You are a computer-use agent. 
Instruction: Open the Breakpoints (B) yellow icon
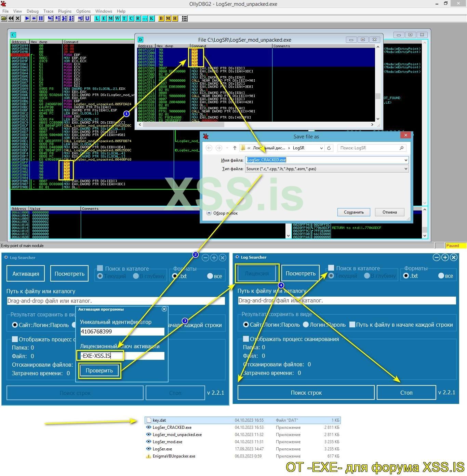click(161, 18)
